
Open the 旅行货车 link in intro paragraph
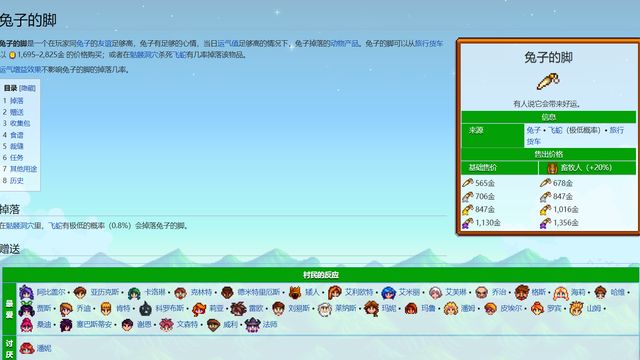pyautogui.click(x=429, y=43)
